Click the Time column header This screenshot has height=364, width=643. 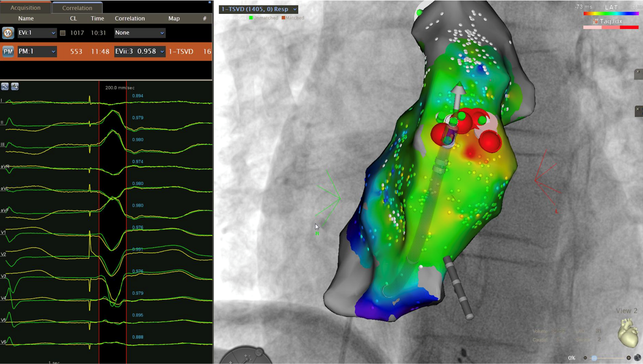pyautogui.click(x=97, y=19)
